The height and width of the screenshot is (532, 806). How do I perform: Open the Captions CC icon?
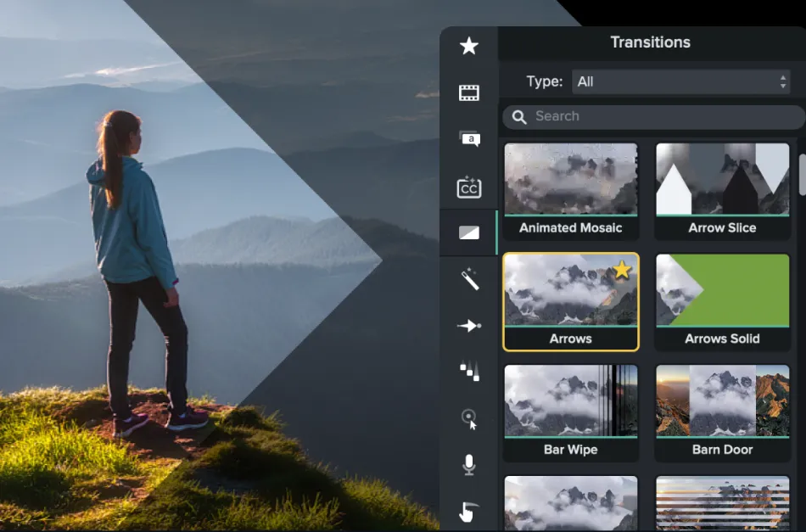point(468,188)
